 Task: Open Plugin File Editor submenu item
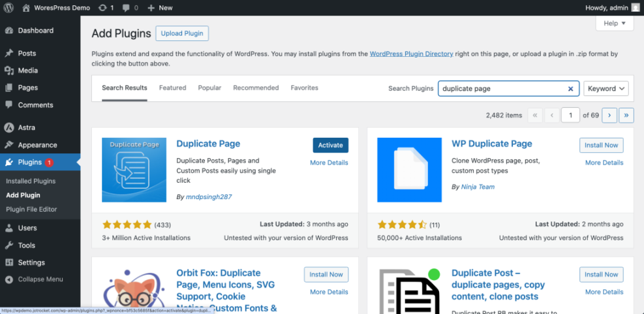coord(31,209)
